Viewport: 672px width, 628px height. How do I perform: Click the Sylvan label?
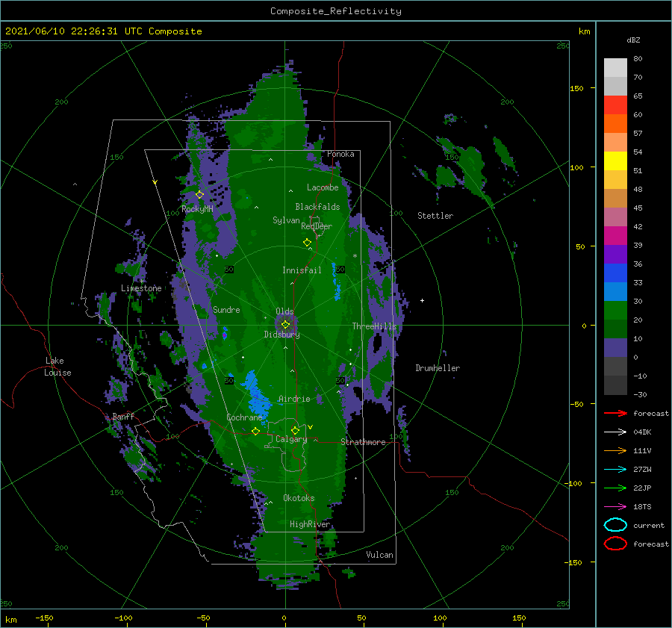pos(286,220)
